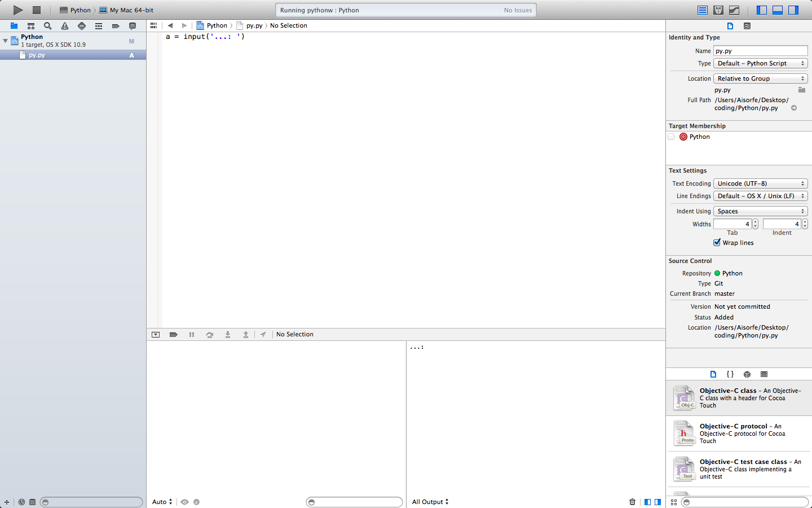812x508 pixels.
Task: Show the Quick Help inspector tab
Action: pyautogui.click(x=747, y=26)
